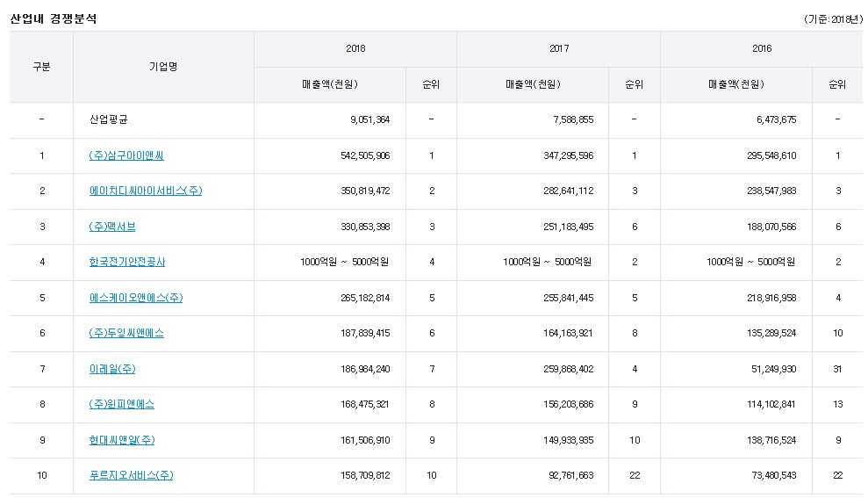
Task: Select the 2017 year header
Action: point(559,49)
